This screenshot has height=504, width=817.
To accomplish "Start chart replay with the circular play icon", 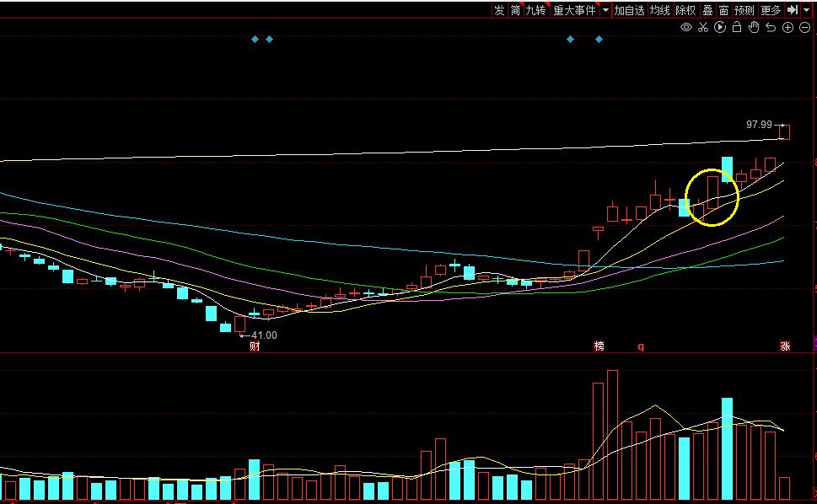I will pos(720,27).
